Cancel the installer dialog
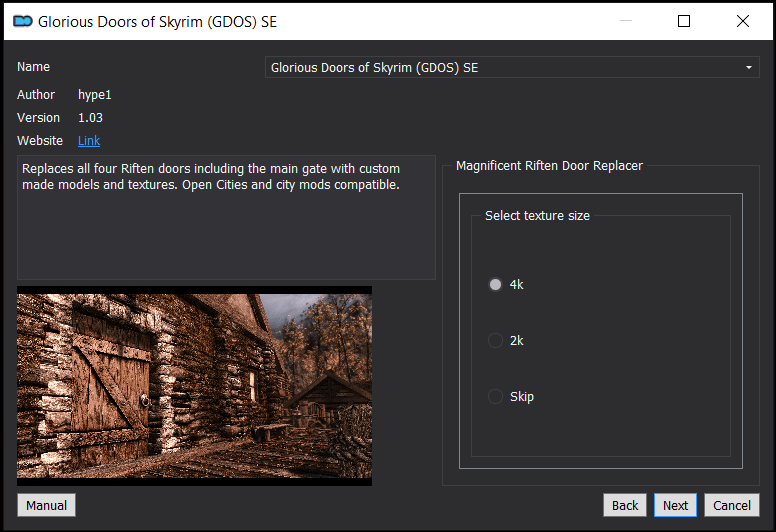Image resolution: width=776 pixels, height=532 pixels. pyautogui.click(x=731, y=505)
